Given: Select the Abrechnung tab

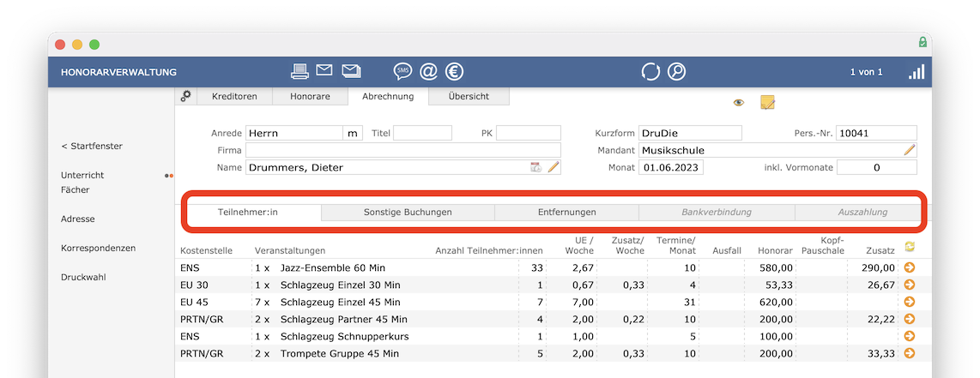Looking at the screenshot, I should tap(388, 96).
